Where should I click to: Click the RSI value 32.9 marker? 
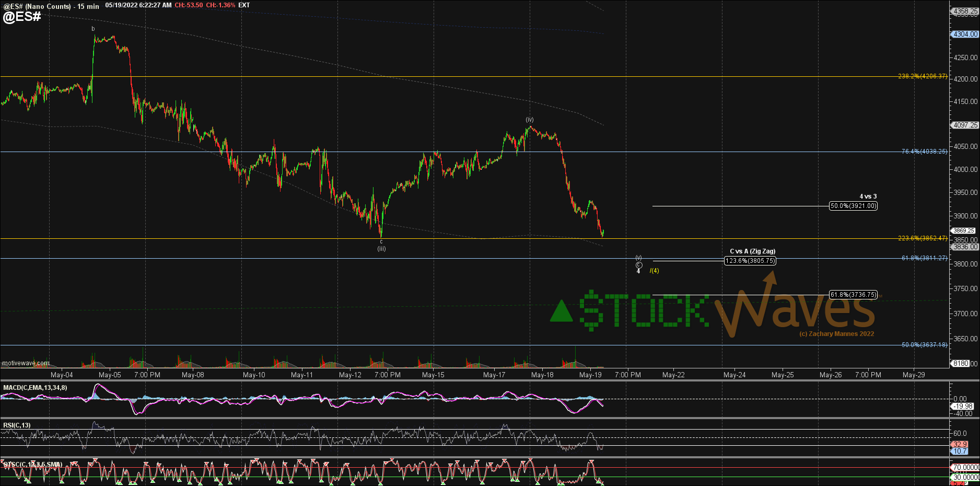(960, 444)
